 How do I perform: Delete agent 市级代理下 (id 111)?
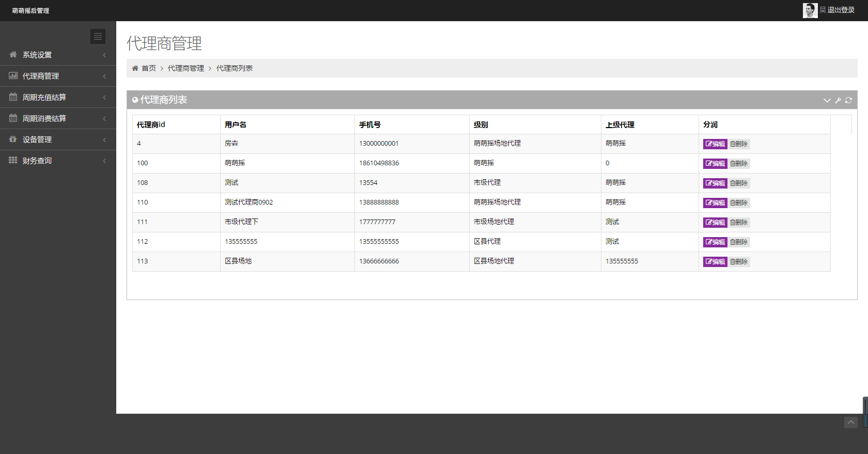(739, 223)
